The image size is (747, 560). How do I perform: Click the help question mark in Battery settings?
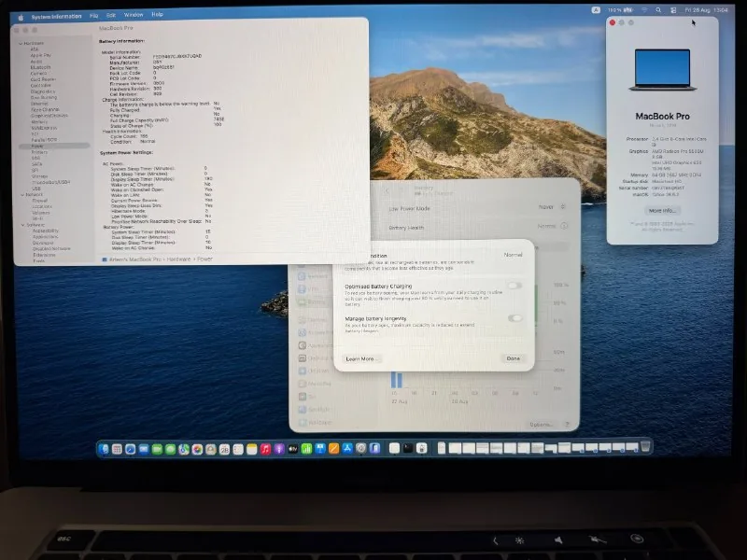567,425
